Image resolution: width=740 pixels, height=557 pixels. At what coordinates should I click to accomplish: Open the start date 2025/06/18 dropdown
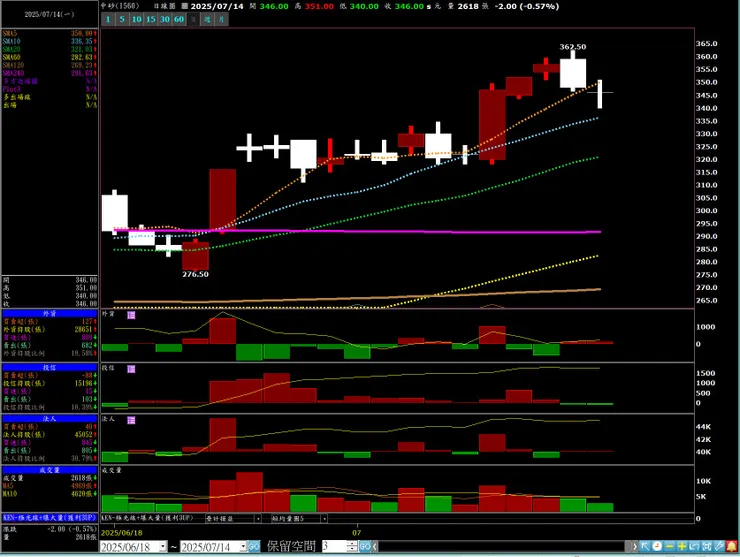point(163,547)
